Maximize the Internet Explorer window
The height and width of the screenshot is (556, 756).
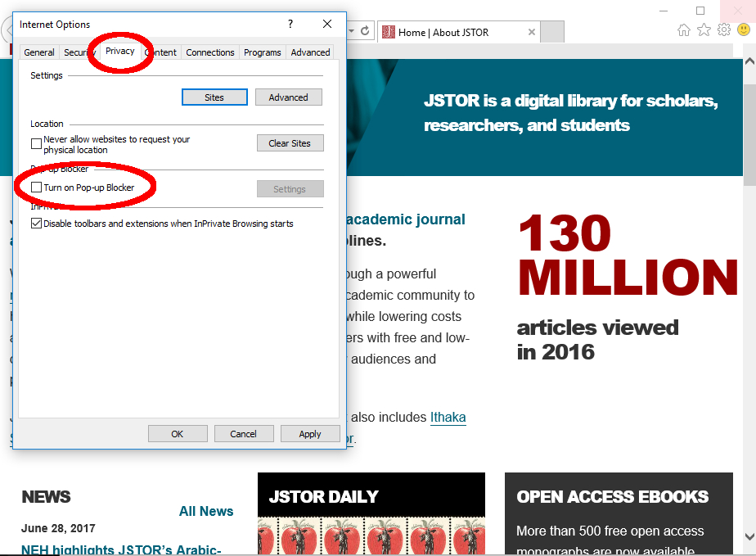(x=700, y=11)
